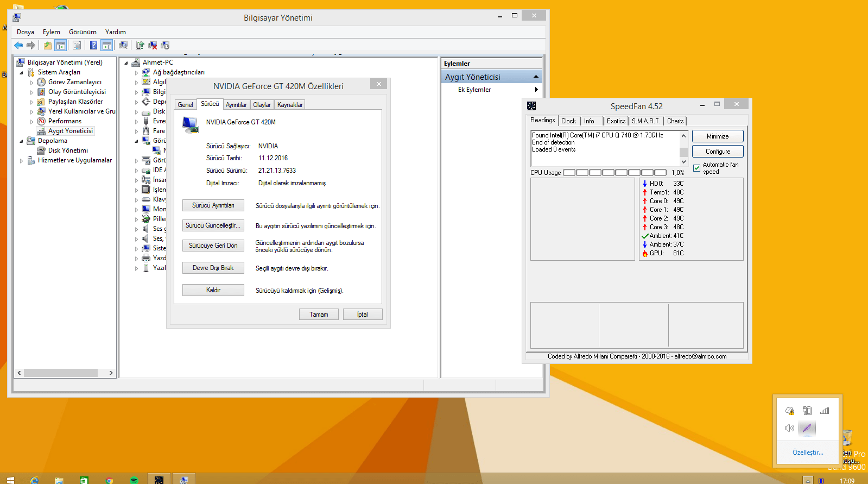Switch to the Ayrıntılar tab
This screenshot has width=868, height=484.
pos(236,105)
